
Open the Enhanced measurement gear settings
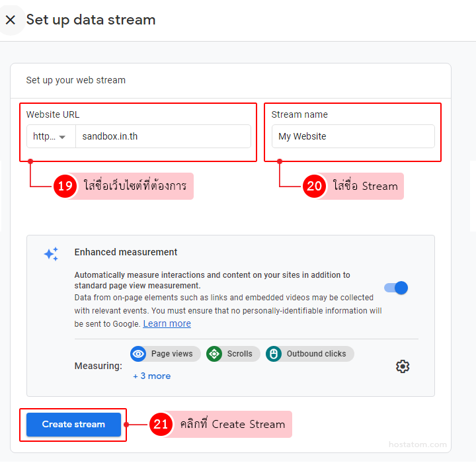tap(403, 366)
